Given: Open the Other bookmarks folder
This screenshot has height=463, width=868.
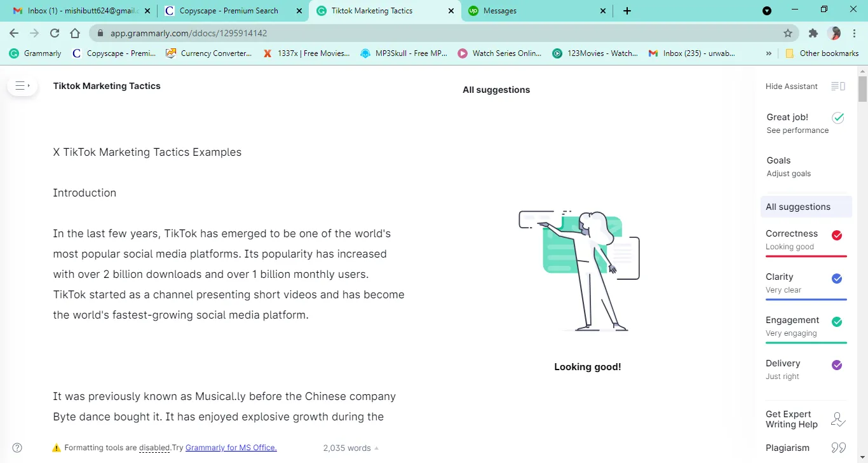Looking at the screenshot, I should pos(822,53).
